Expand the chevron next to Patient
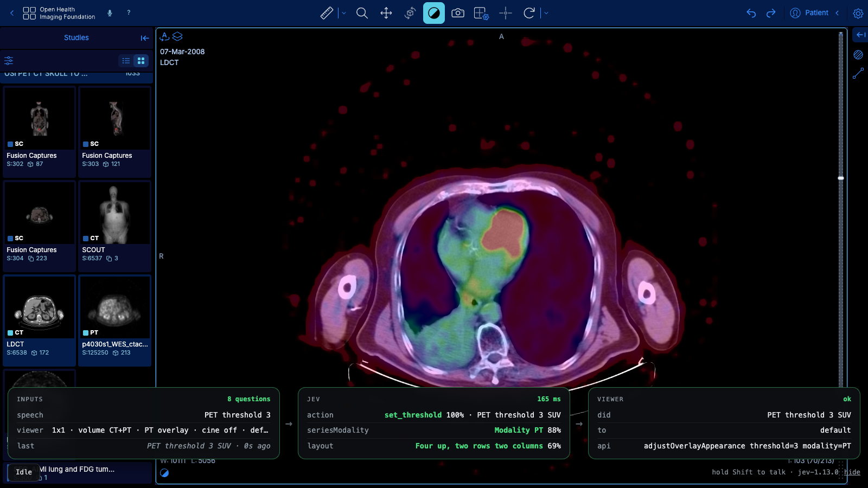868x488 pixels. pyautogui.click(x=837, y=13)
